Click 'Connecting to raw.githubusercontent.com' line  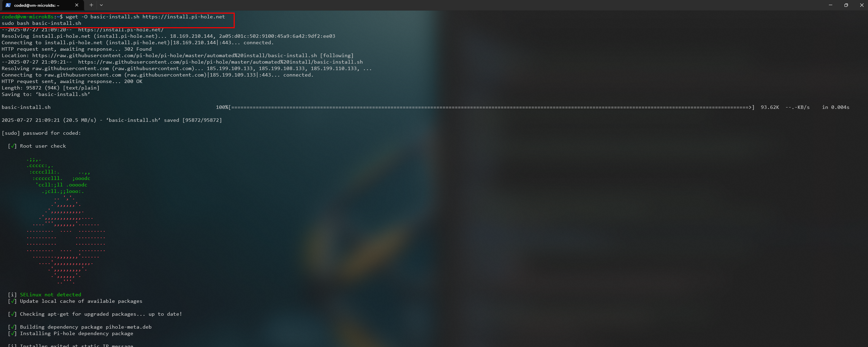(157, 75)
